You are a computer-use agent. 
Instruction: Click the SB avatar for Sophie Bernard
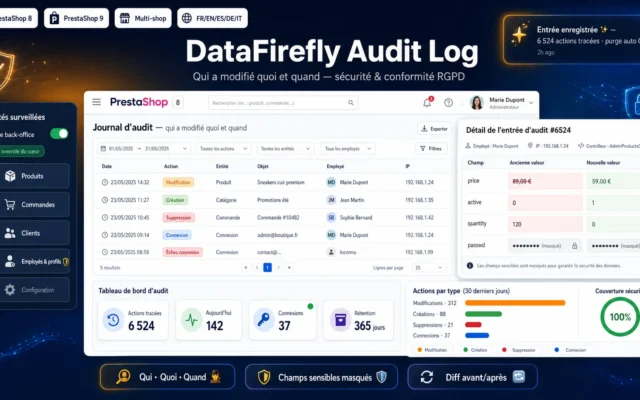(331, 218)
